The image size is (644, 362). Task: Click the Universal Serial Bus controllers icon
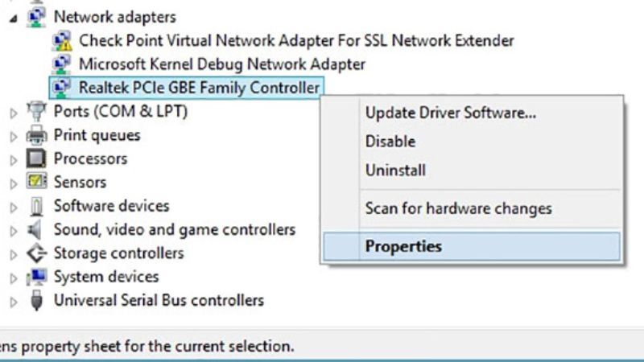36,301
